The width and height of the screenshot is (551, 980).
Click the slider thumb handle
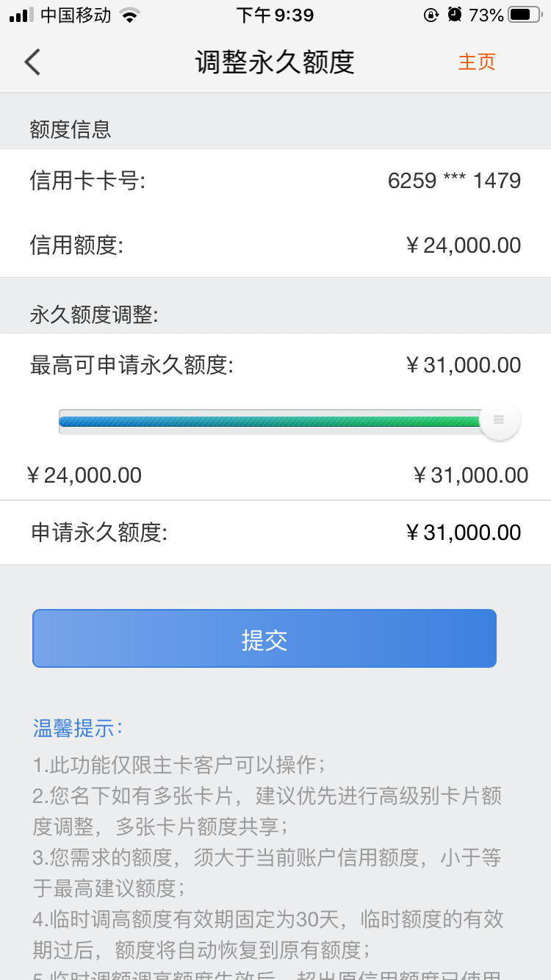pos(500,420)
